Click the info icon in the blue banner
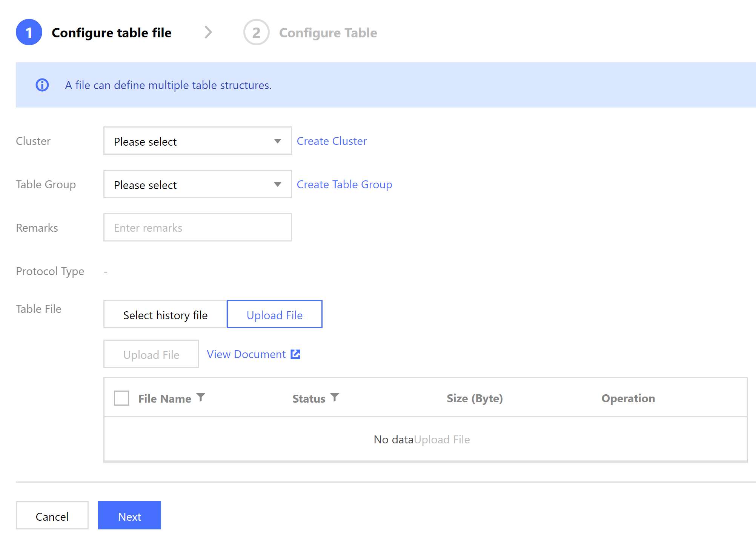756x546 pixels. [42, 85]
